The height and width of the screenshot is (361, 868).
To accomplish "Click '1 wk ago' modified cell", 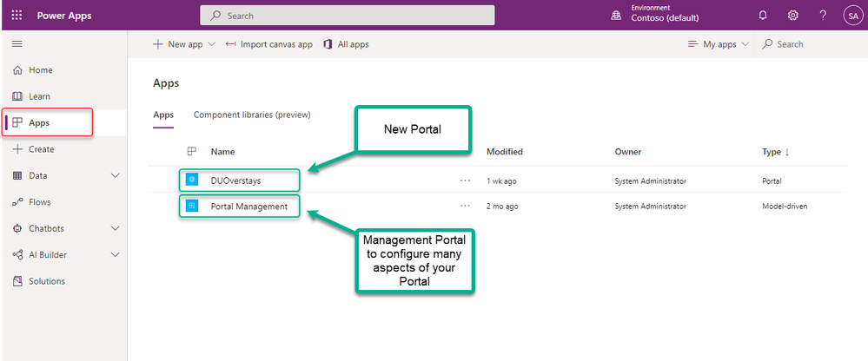I will tap(501, 180).
